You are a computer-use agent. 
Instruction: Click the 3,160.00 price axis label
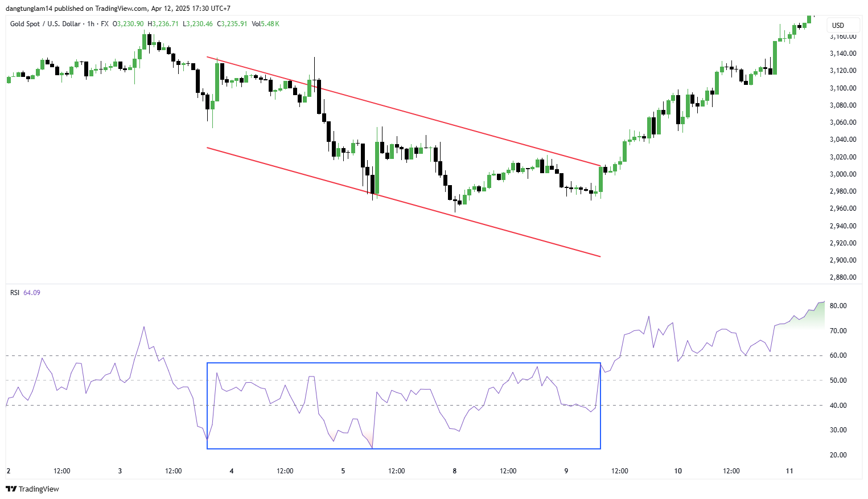[843, 36]
